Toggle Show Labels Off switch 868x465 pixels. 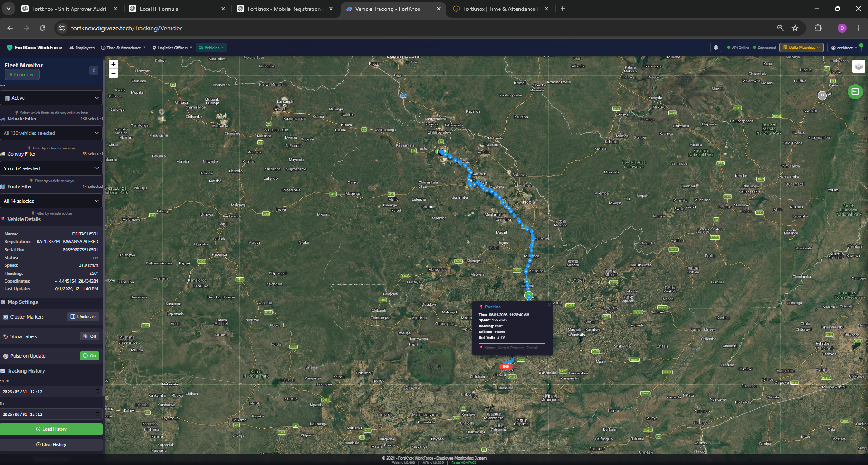point(89,336)
